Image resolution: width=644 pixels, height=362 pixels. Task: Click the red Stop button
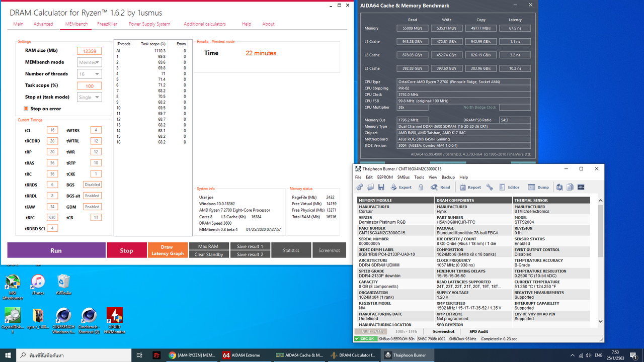pos(127,250)
